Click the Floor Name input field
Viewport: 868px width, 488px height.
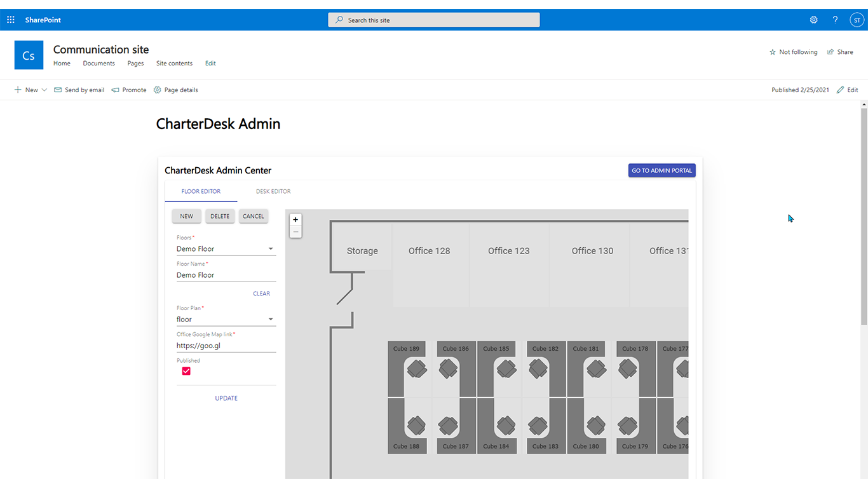pyautogui.click(x=226, y=275)
